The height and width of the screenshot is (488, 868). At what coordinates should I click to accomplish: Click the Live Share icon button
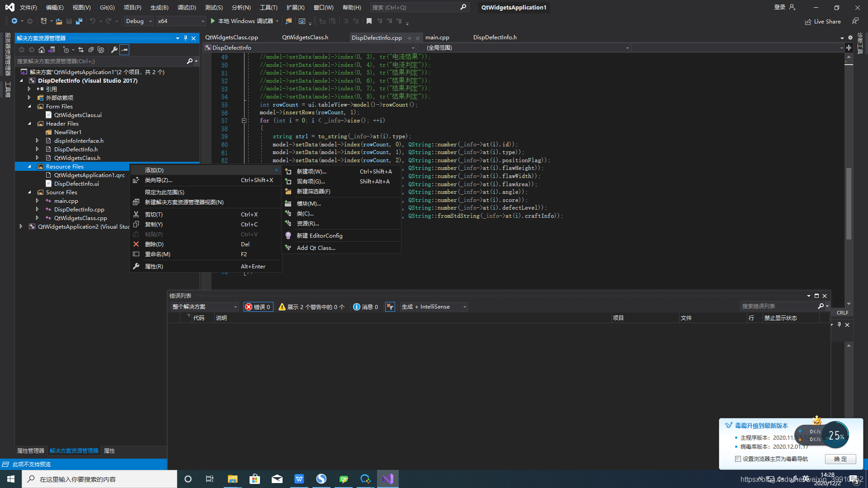coord(808,22)
